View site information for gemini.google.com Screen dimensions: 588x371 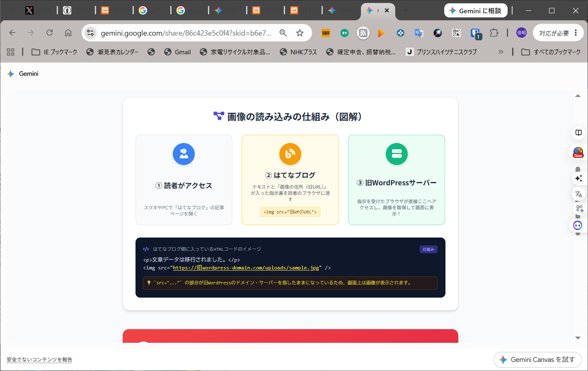[x=90, y=33]
